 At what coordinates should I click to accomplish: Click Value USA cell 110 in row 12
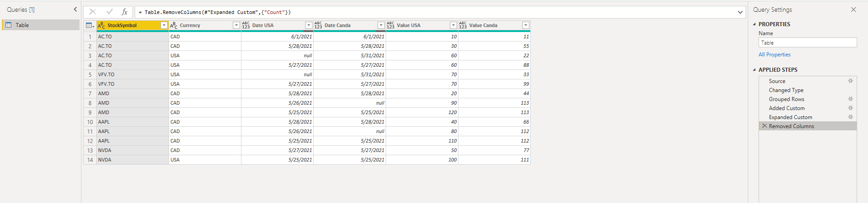(422, 141)
